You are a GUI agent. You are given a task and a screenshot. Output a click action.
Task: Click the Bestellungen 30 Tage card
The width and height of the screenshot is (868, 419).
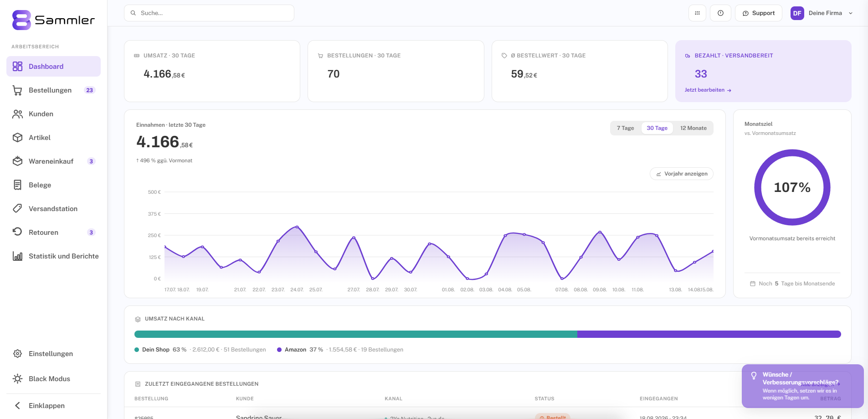click(x=395, y=71)
